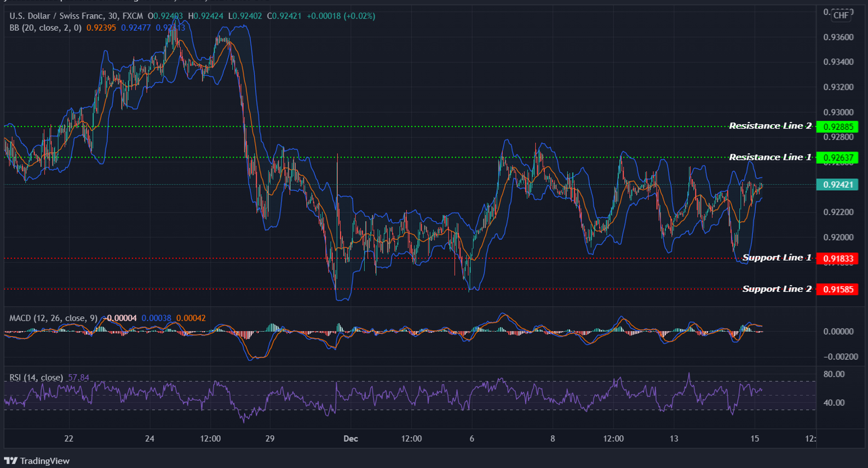Click the 80.00 RSI scale label
This screenshot has width=868, height=468.
[x=834, y=374]
